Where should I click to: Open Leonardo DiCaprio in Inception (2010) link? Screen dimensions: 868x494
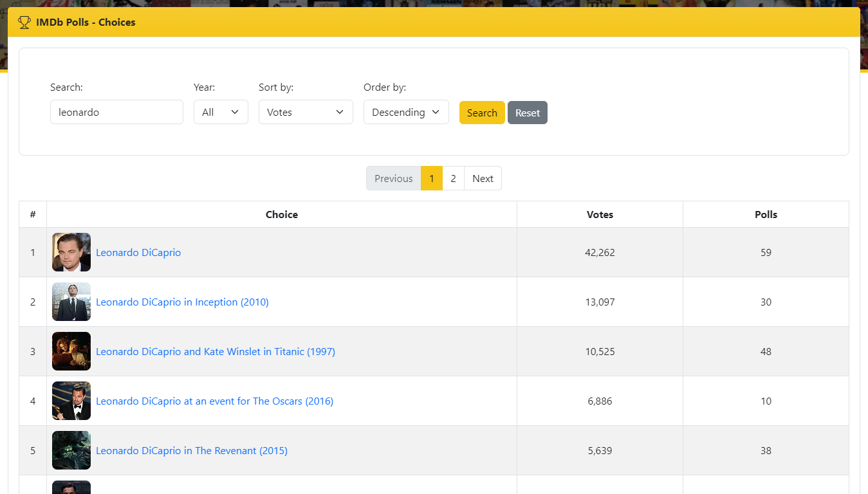(x=182, y=302)
